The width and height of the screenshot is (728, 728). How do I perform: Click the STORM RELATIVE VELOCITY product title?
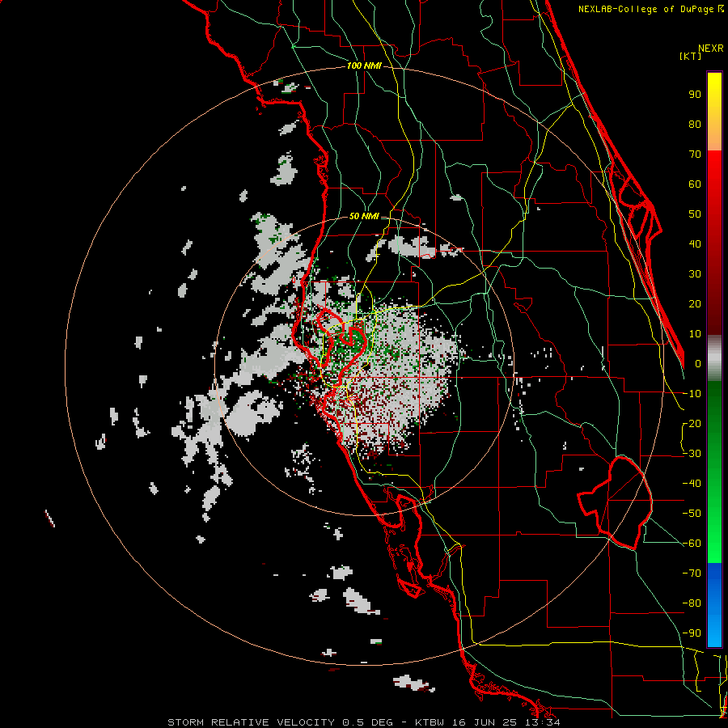pos(251,722)
